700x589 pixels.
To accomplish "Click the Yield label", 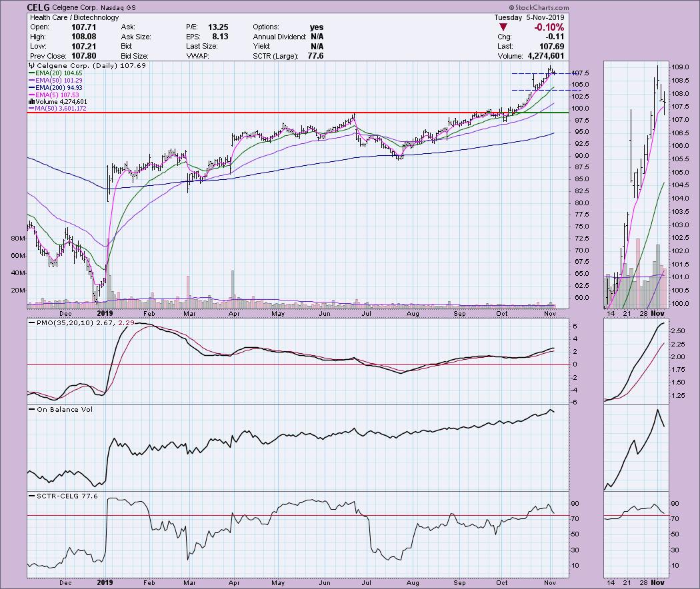I will (x=261, y=47).
